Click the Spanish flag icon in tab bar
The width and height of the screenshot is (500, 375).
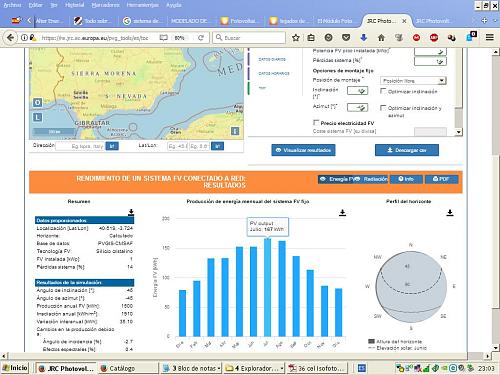[x=16, y=21]
